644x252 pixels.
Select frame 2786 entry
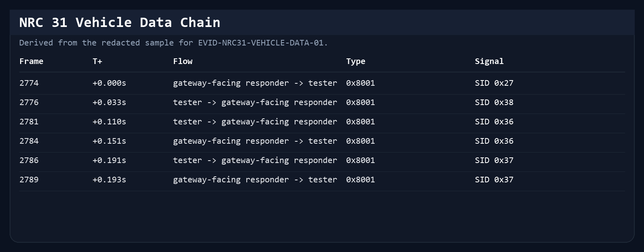tap(322, 161)
